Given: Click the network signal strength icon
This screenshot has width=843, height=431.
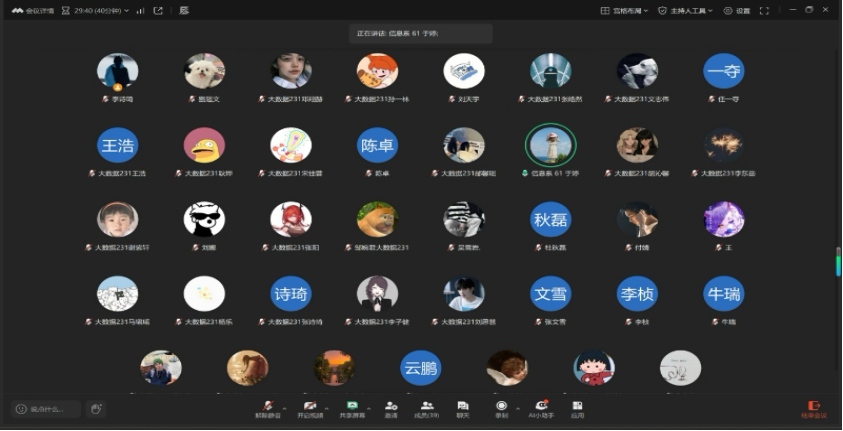Looking at the screenshot, I should (x=139, y=10).
